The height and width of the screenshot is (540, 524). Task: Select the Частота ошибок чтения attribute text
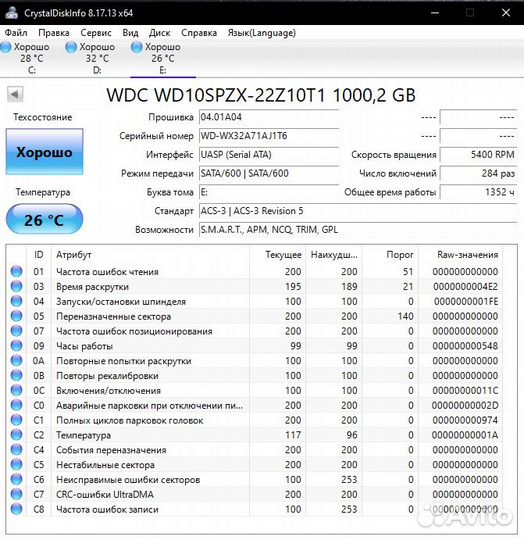pyautogui.click(x=107, y=272)
